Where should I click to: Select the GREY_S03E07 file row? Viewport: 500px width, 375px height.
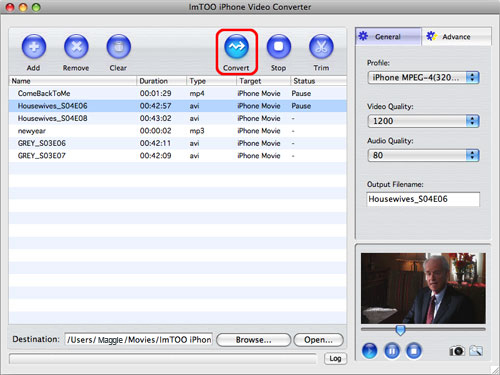pos(178,156)
